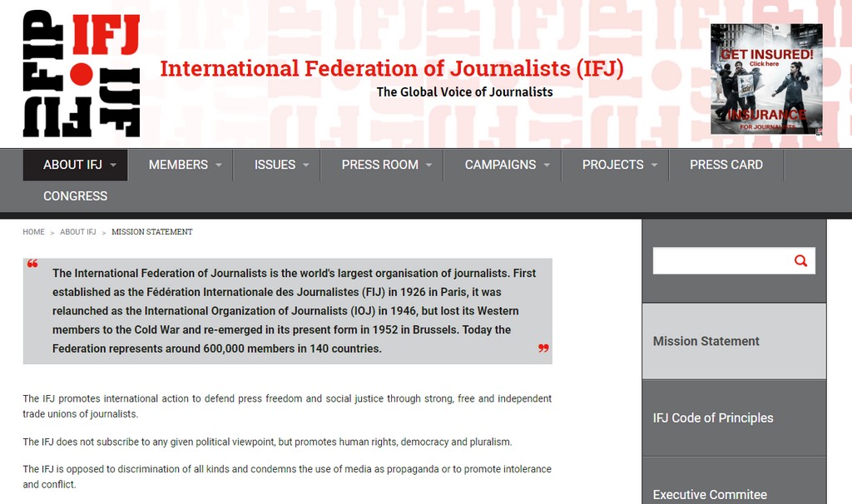Select Mission Statement in the sidebar
Viewport: 852px width, 504px height.
pyautogui.click(x=734, y=341)
